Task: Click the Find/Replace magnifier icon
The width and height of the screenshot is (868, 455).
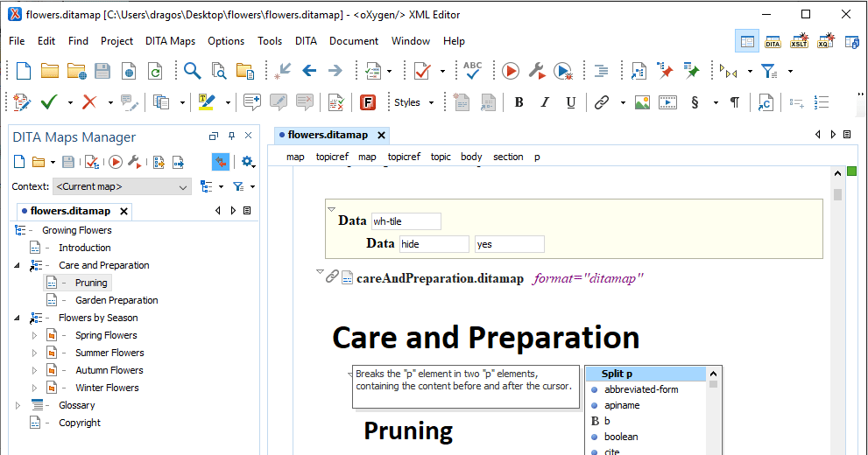Action: coord(192,71)
